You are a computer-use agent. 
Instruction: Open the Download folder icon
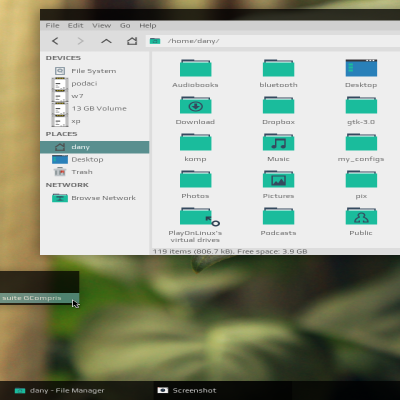[x=195, y=105]
